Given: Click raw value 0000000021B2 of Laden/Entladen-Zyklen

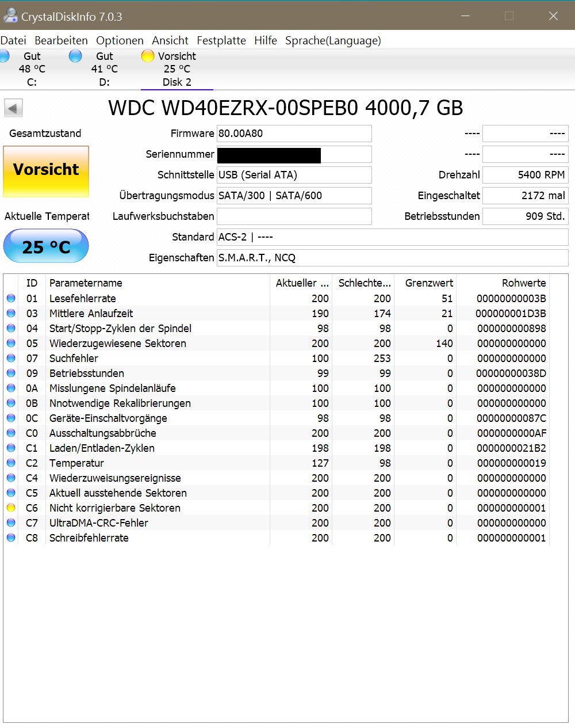Looking at the screenshot, I should 511,448.
